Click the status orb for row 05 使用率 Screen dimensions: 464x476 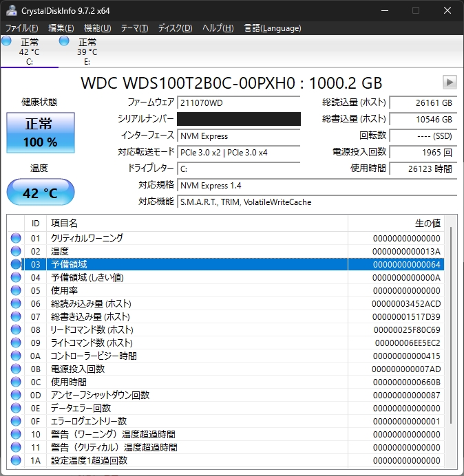[x=16, y=290]
